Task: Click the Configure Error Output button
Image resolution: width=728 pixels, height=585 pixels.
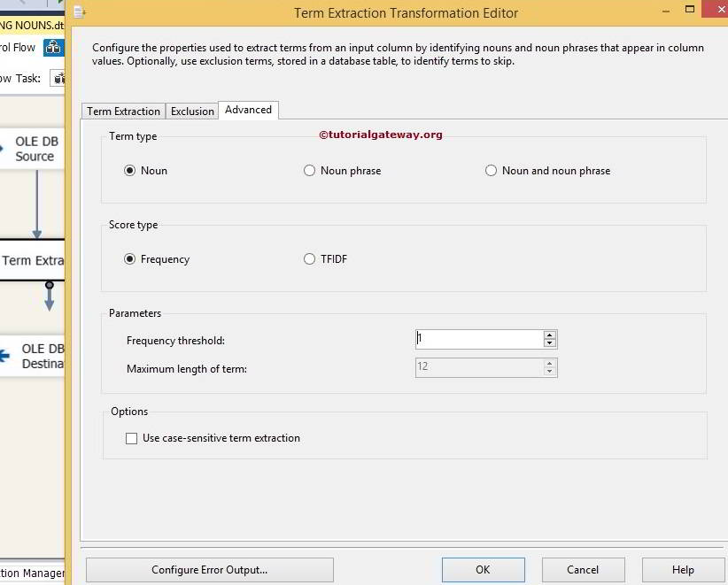Action: tap(209, 570)
